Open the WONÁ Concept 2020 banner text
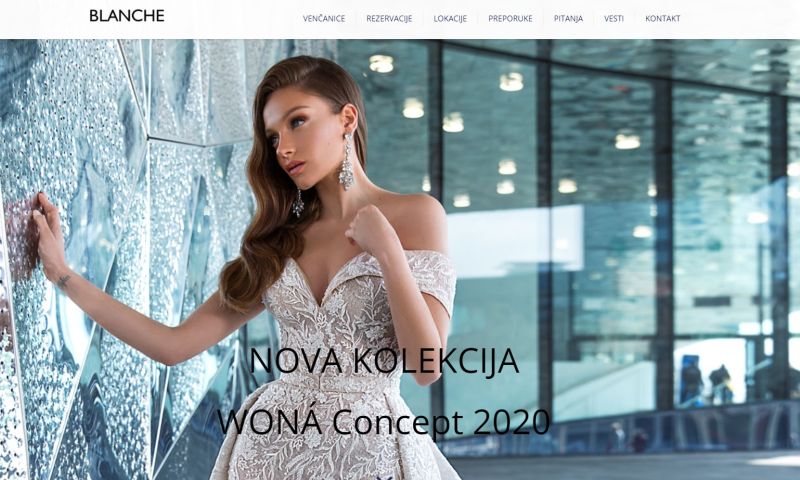The width and height of the screenshot is (800, 480). click(x=384, y=421)
